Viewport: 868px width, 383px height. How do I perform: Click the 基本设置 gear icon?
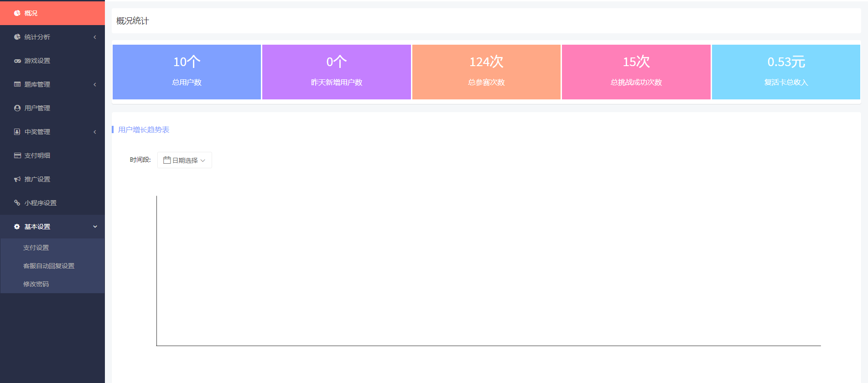(x=17, y=227)
